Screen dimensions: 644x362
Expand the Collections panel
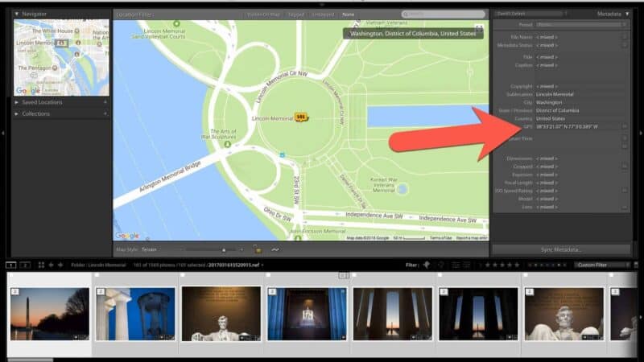coord(16,113)
